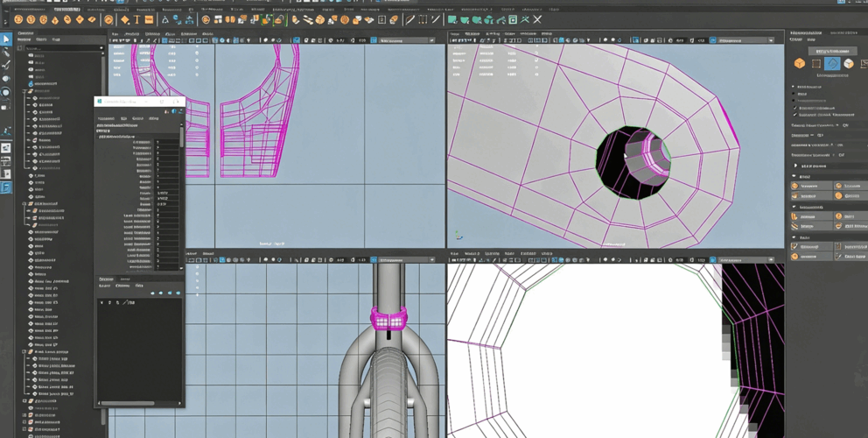The width and height of the screenshot is (868, 438).
Task: Select the blue highlighted selection mode icon
Action: click(832, 64)
